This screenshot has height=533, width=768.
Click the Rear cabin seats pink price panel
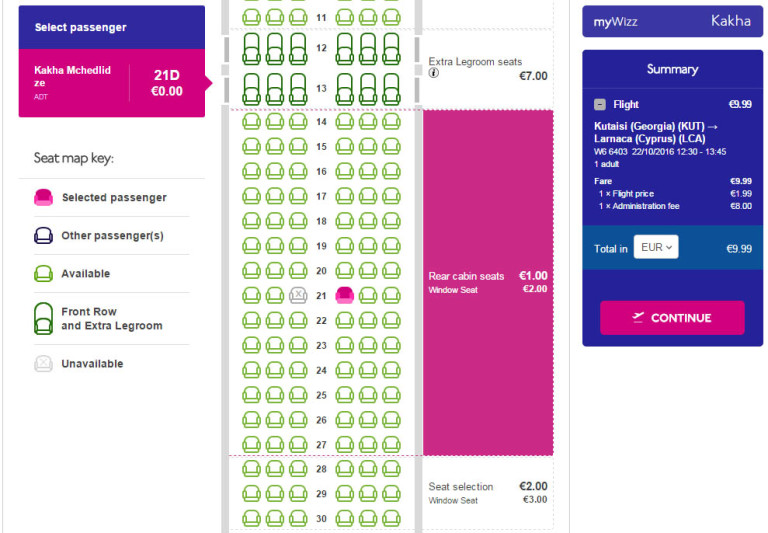(488, 283)
